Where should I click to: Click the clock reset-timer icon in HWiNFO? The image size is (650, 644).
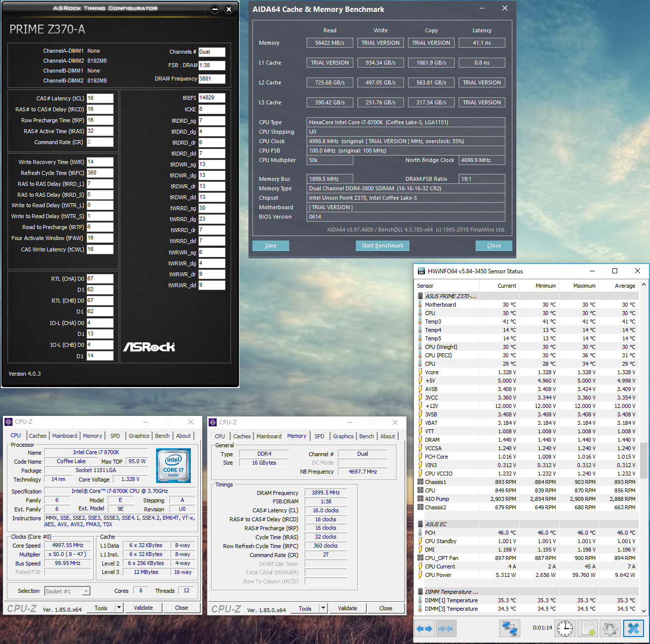(565, 629)
